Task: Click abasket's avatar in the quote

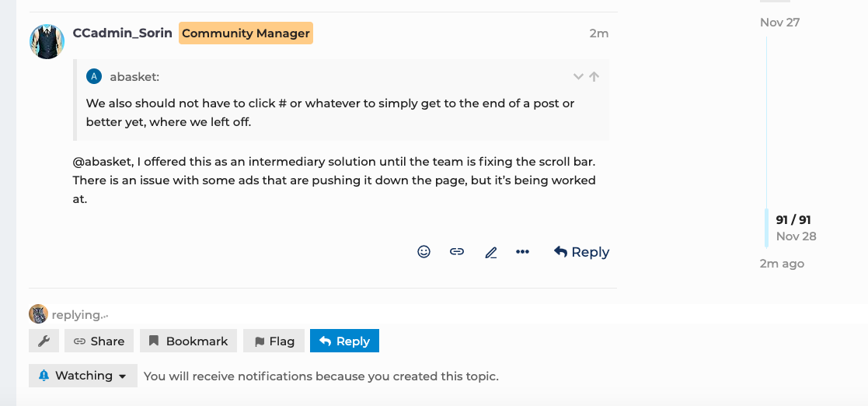Action: (x=94, y=76)
